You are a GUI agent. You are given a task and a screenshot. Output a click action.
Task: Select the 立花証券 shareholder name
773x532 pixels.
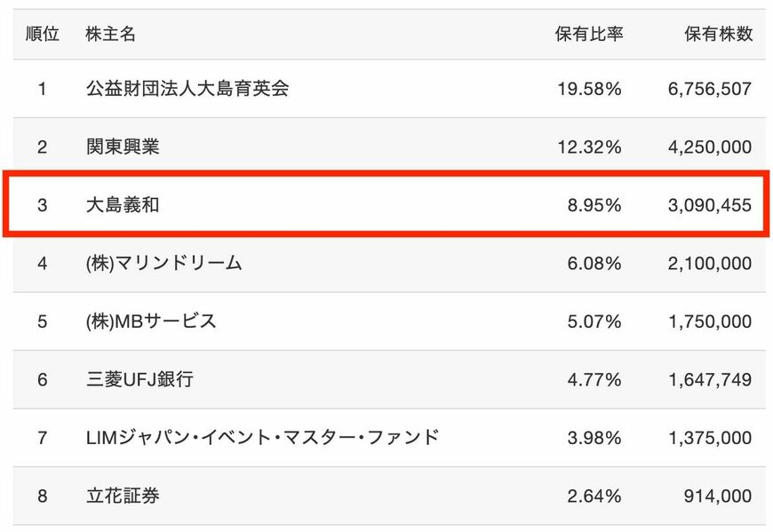point(124,496)
